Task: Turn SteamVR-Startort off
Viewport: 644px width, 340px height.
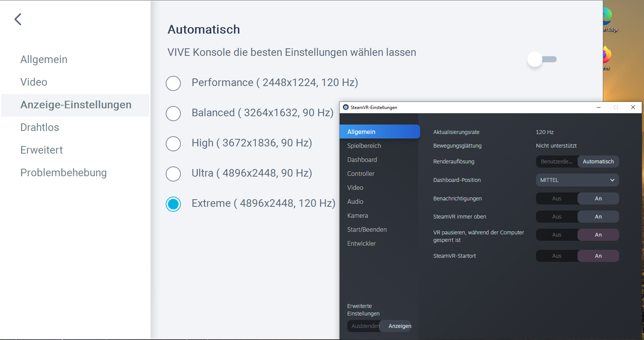Action: point(557,256)
